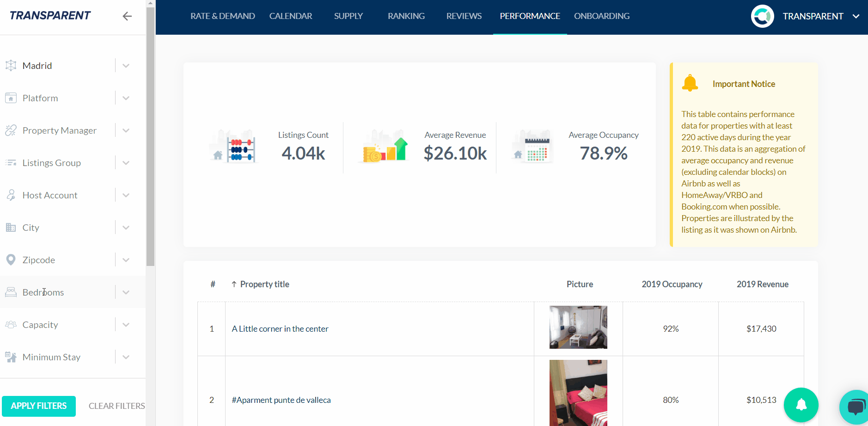The width and height of the screenshot is (868, 426).
Task: Click the 92% occupancy cell
Action: point(671,329)
